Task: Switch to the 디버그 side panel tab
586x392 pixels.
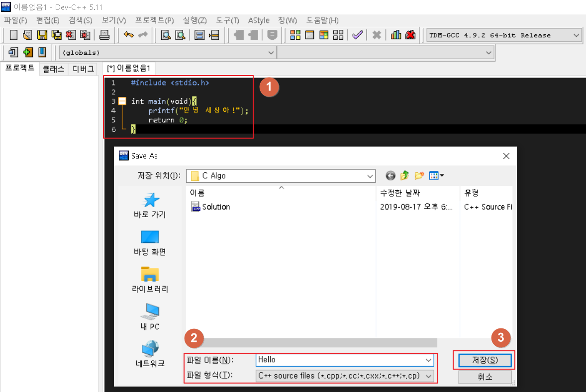Action: click(x=83, y=69)
